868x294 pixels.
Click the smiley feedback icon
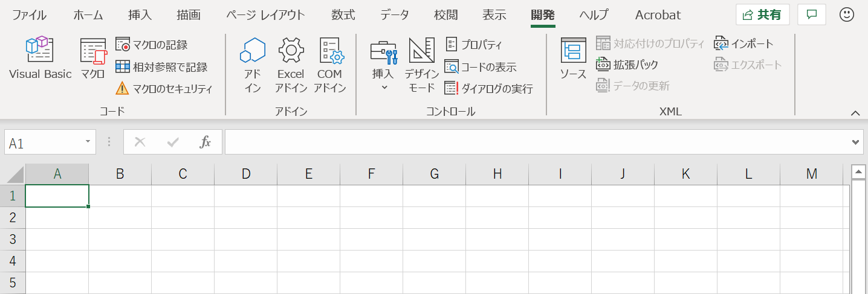click(847, 14)
